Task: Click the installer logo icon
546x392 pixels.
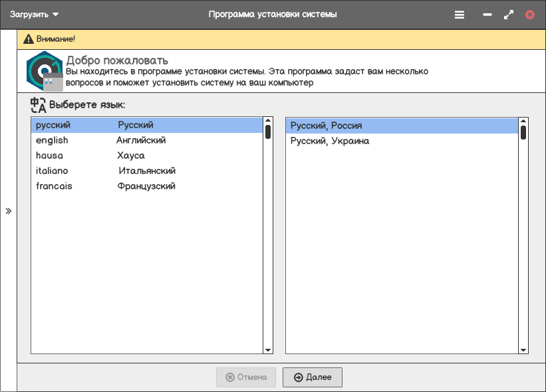Action: point(45,72)
